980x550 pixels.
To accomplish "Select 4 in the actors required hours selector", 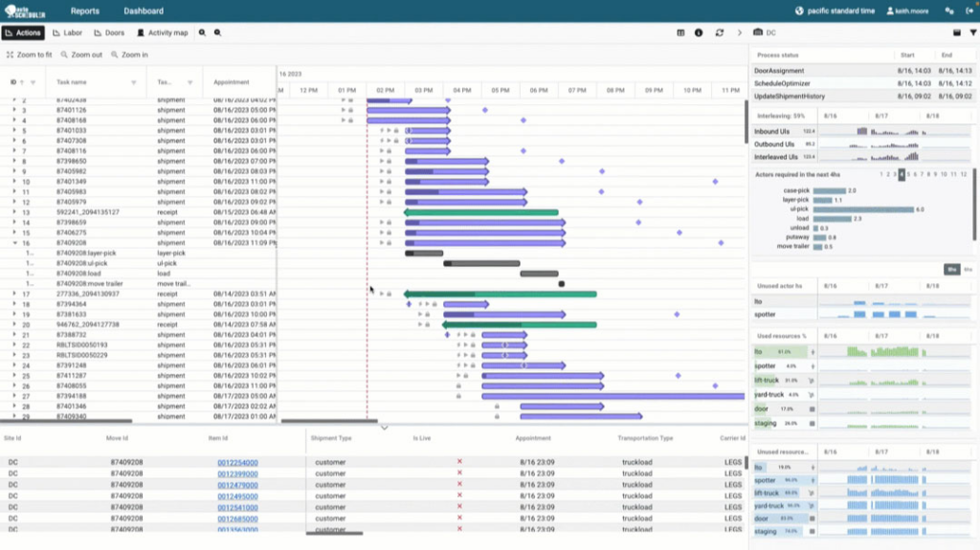I will [901, 174].
